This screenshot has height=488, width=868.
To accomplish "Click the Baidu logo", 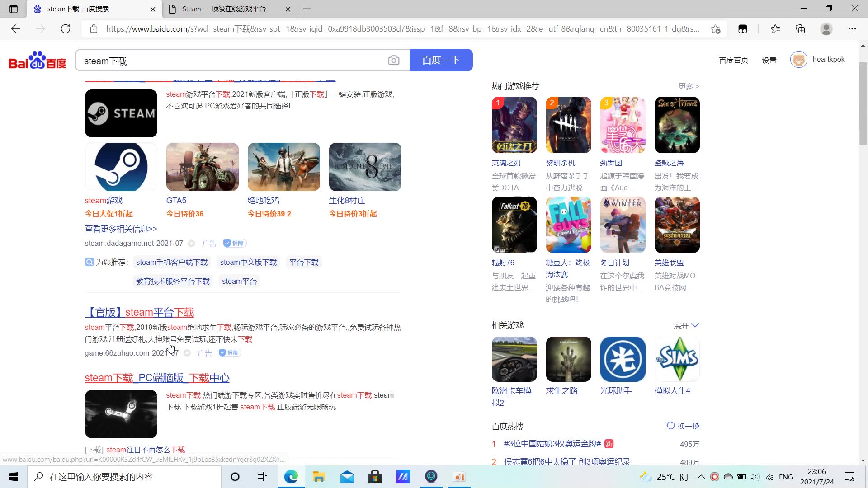I will pos(38,60).
